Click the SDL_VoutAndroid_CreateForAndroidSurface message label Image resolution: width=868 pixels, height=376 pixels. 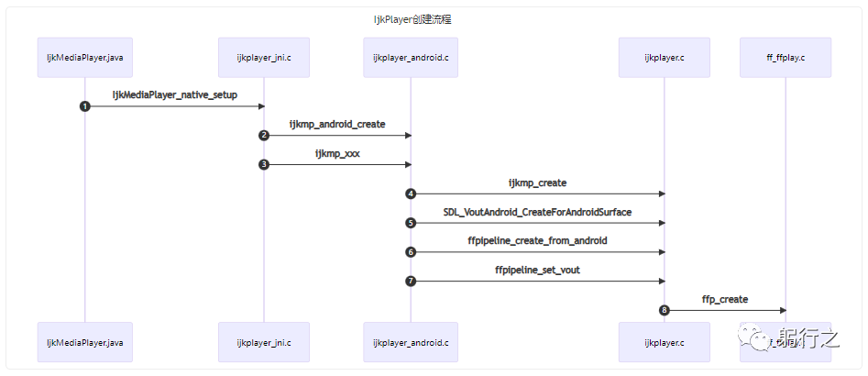537,212
